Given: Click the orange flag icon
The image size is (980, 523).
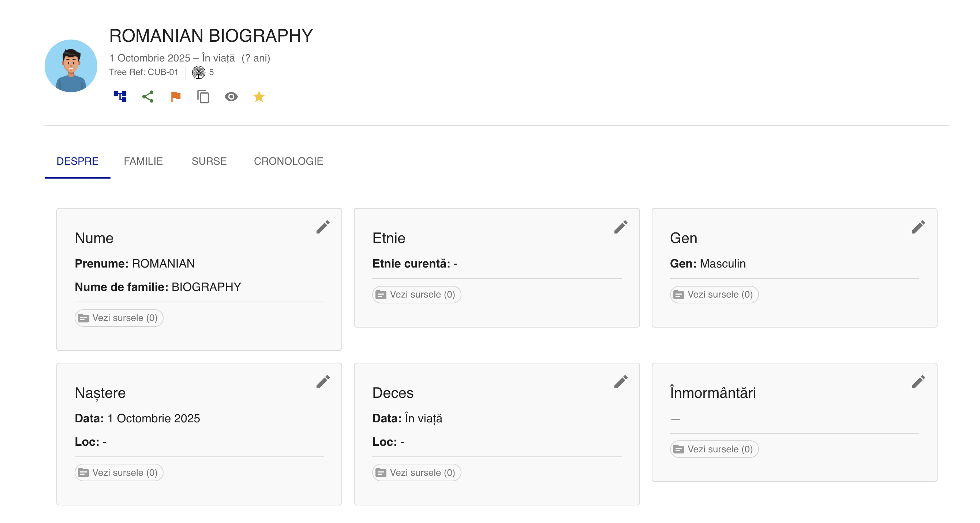Looking at the screenshot, I should pos(175,97).
